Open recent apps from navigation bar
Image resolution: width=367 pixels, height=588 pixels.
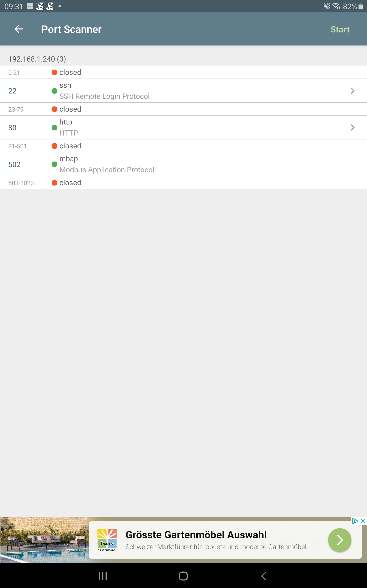pyautogui.click(x=103, y=576)
